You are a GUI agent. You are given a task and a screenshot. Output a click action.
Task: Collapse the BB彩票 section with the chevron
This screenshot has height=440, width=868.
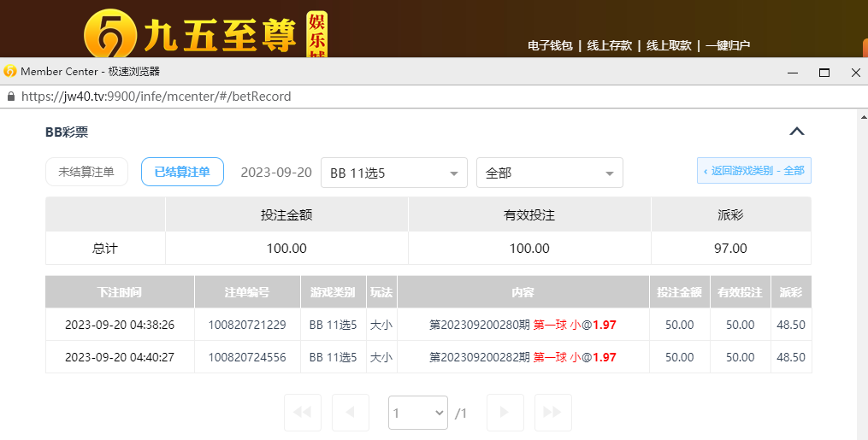tap(796, 132)
